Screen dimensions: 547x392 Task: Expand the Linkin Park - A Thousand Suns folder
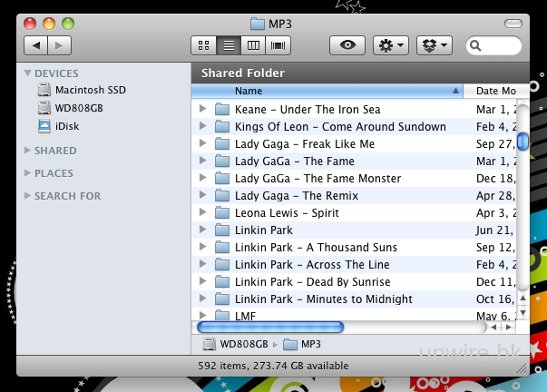202,248
